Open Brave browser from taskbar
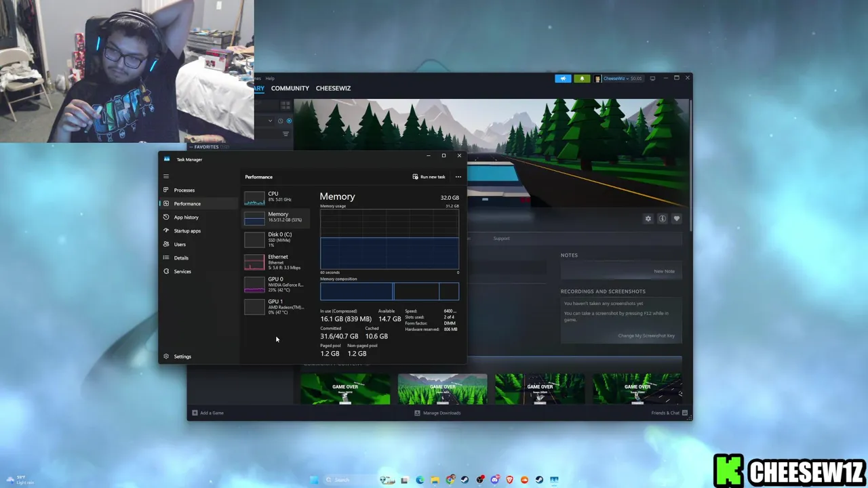Screen dimensions: 868x488 [x=510, y=480]
